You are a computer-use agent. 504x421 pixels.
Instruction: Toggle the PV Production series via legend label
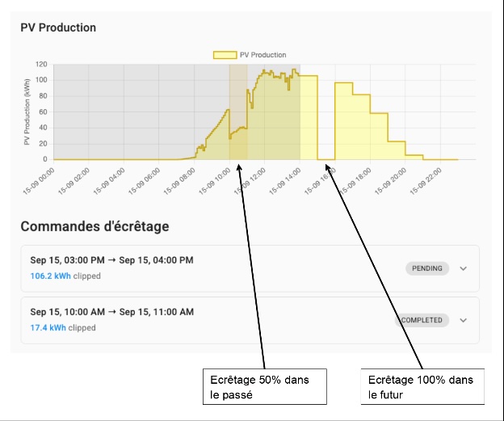[262, 55]
